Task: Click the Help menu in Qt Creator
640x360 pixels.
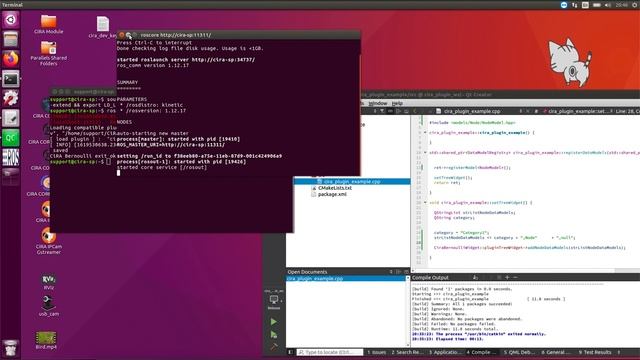Action: click(x=397, y=103)
